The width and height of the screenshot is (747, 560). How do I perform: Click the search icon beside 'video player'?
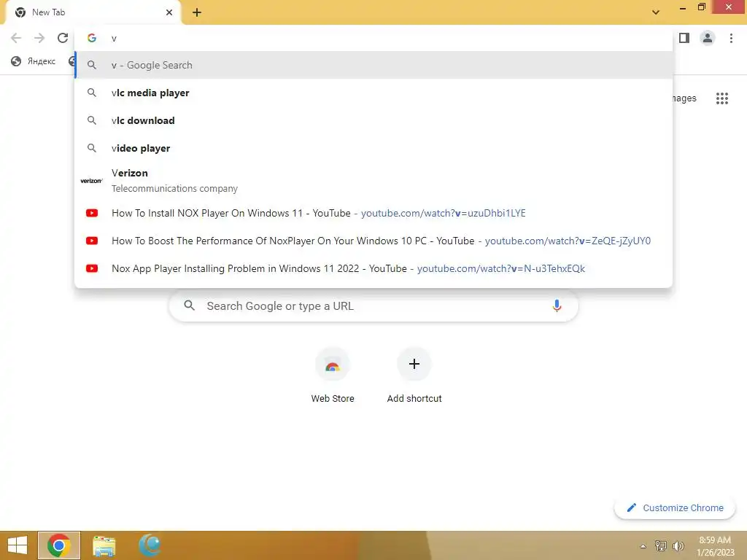92,147
